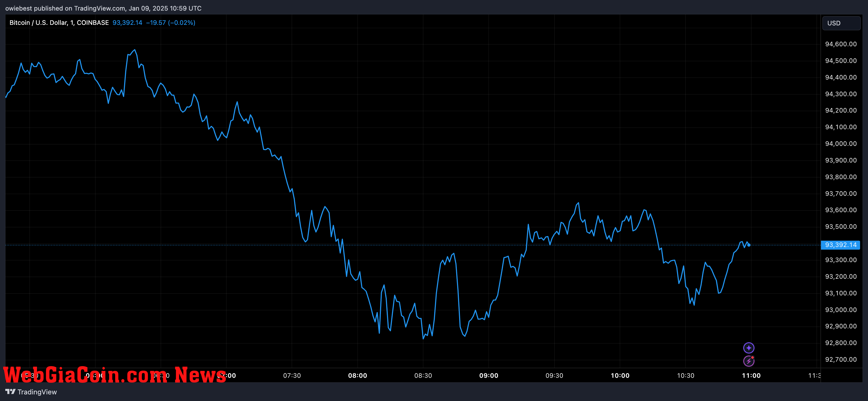
Task: Click the Bitcoin / U.S. Dollar symbol title
Action: click(59, 22)
